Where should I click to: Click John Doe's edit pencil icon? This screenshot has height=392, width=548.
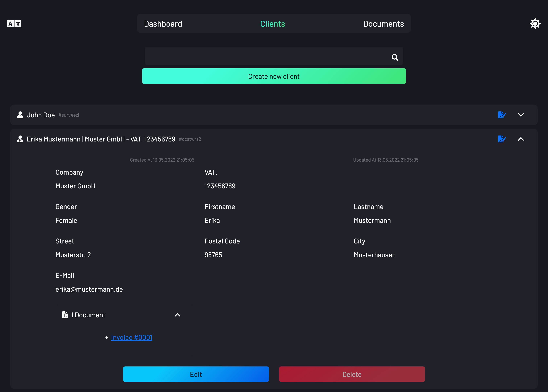[502, 115]
